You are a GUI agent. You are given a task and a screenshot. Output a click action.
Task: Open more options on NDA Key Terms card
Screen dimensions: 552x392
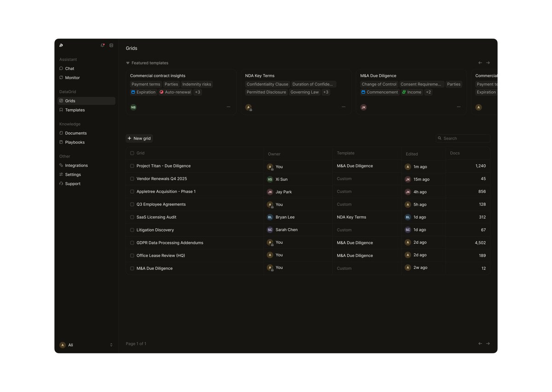pyautogui.click(x=344, y=107)
